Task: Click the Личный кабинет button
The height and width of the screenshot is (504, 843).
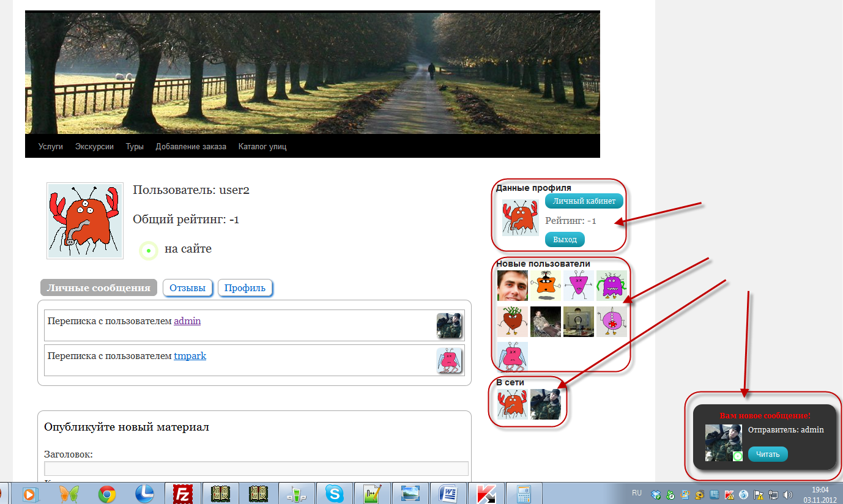Action: point(584,201)
